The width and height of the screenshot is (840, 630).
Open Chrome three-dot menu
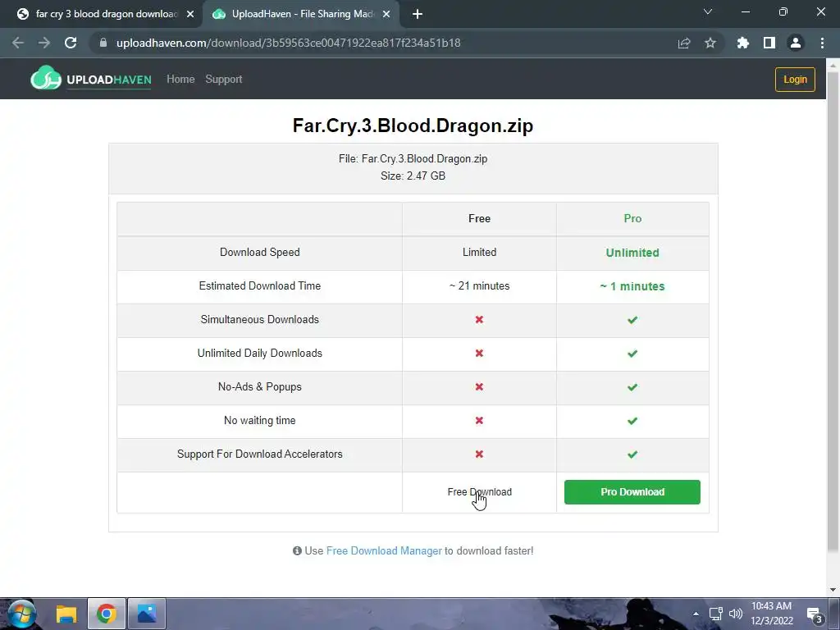(822, 43)
